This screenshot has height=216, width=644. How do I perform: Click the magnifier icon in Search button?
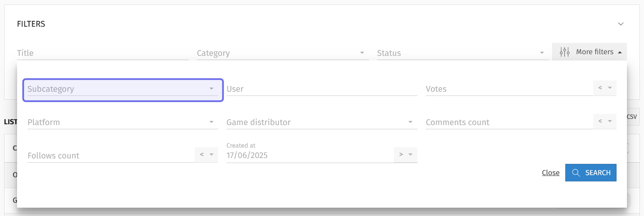coord(576,173)
